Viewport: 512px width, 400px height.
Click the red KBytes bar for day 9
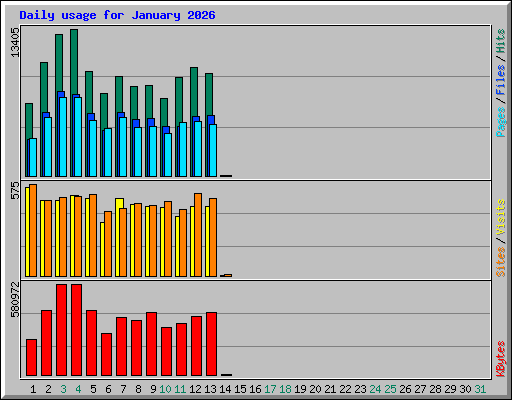(x=151, y=344)
